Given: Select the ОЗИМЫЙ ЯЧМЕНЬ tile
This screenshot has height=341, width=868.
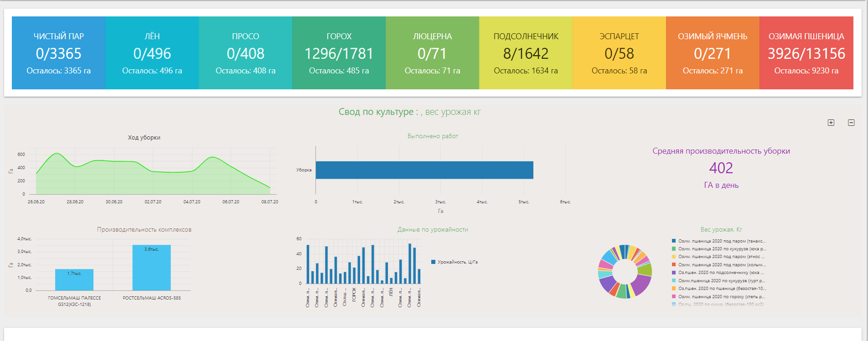Looking at the screenshot, I should tap(713, 53).
